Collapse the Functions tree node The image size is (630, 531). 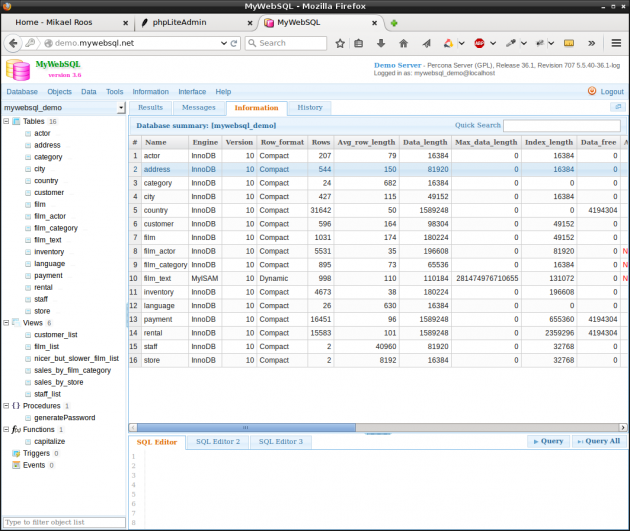tap(6, 429)
